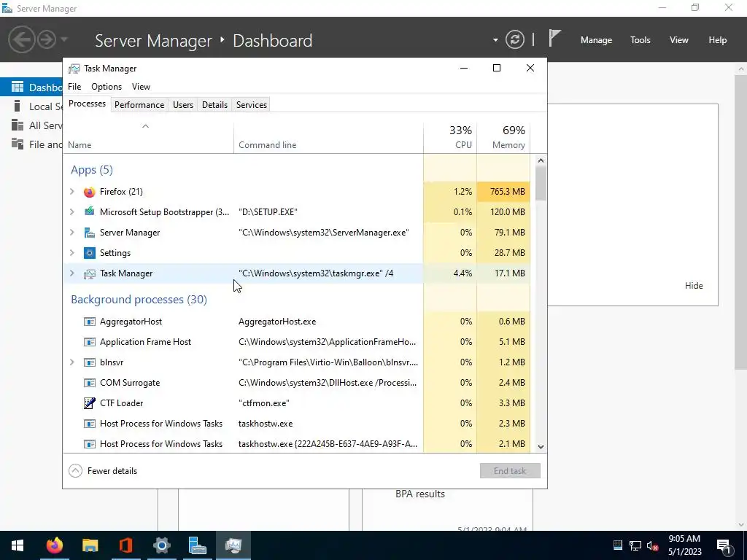Image resolution: width=747 pixels, height=560 pixels.
Task: Click the Server Manager back arrow
Action: tap(21, 39)
